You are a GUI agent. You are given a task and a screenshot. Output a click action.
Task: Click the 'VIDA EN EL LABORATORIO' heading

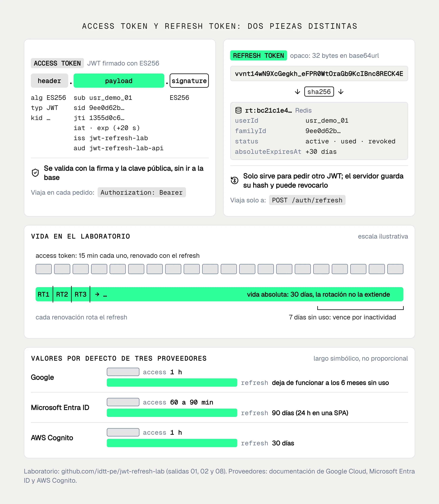(81, 236)
